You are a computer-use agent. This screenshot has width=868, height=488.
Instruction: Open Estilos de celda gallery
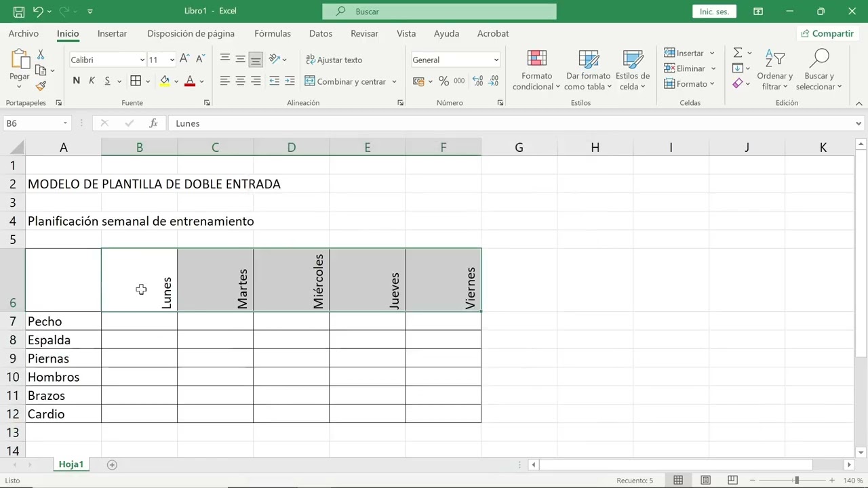click(633, 70)
